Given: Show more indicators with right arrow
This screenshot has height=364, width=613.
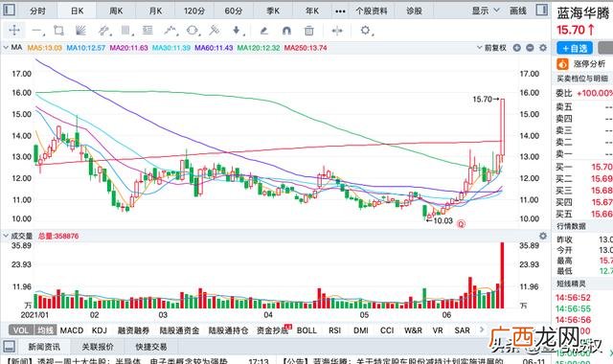Looking at the screenshot, I should [482, 330].
